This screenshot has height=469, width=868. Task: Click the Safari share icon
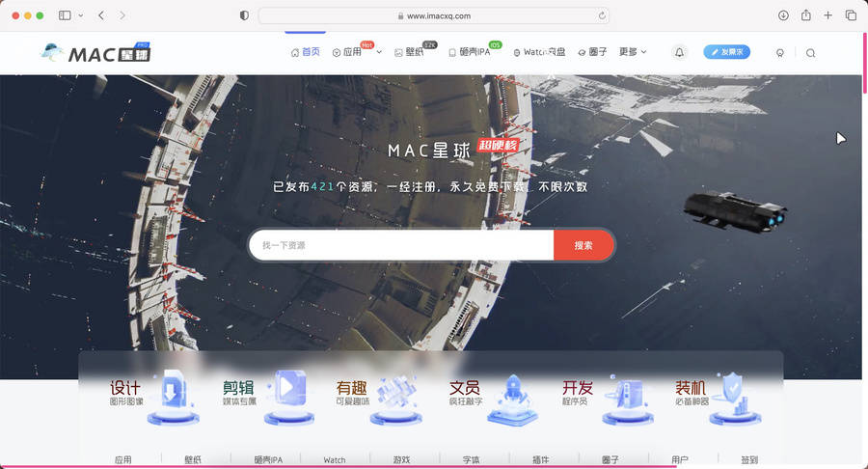(x=806, y=14)
